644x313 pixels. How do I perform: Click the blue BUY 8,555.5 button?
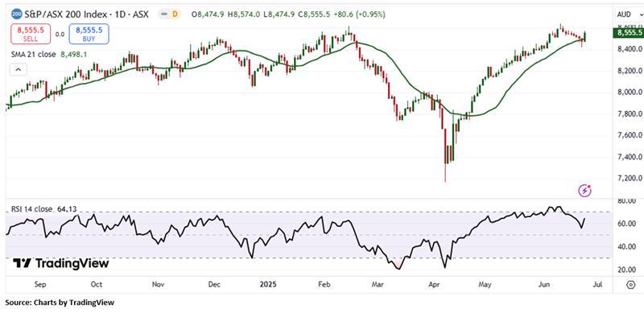click(x=89, y=34)
